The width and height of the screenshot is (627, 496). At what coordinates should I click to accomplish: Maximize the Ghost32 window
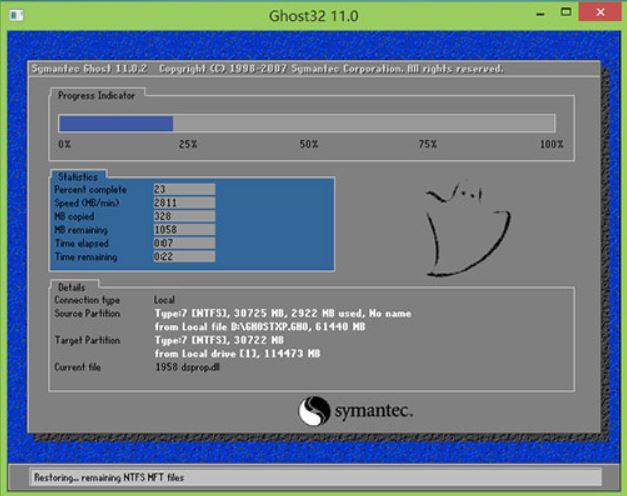point(566,13)
